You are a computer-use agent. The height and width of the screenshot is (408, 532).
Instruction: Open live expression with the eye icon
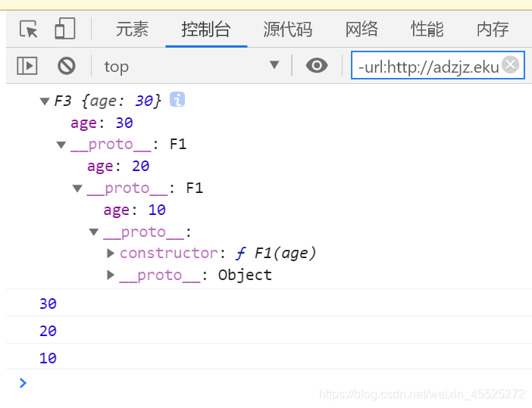coord(317,66)
